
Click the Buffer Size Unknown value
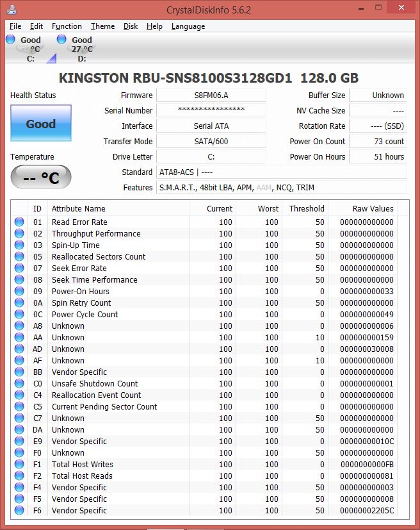(x=378, y=95)
